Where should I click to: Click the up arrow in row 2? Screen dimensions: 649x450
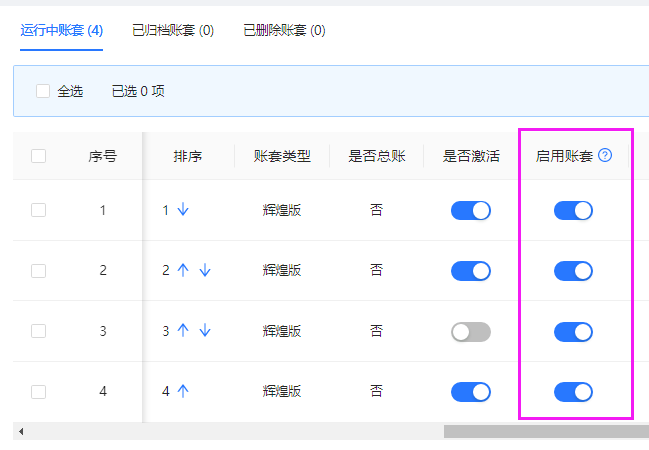point(183,270)
